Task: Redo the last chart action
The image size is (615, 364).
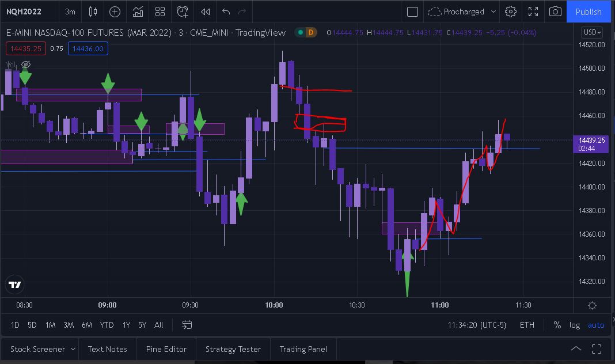Action: [242, 12]
